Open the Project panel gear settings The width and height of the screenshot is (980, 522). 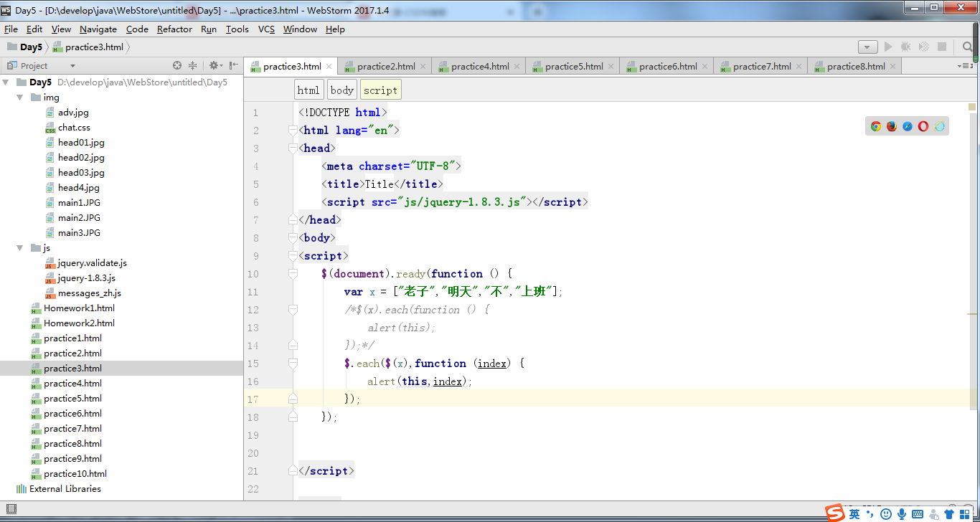214,65
